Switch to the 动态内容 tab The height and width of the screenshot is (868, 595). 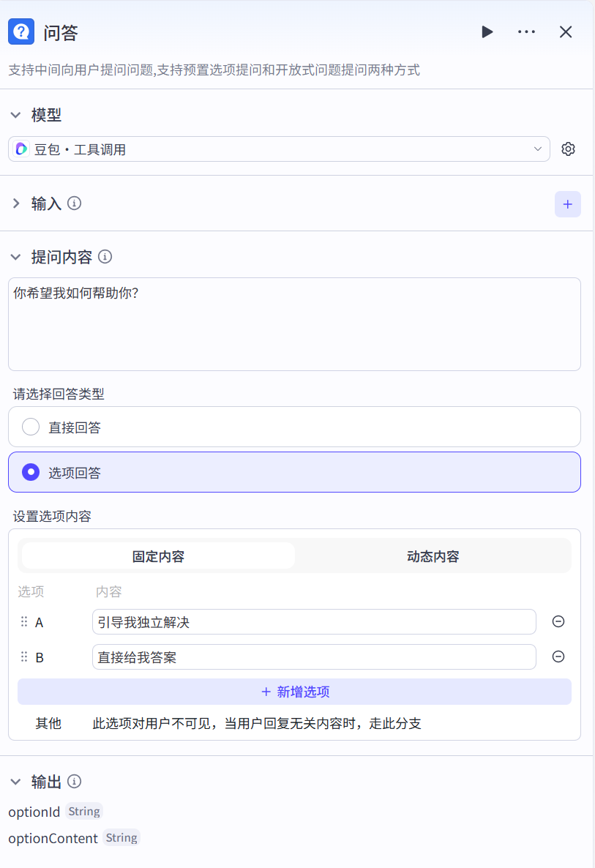433,556
